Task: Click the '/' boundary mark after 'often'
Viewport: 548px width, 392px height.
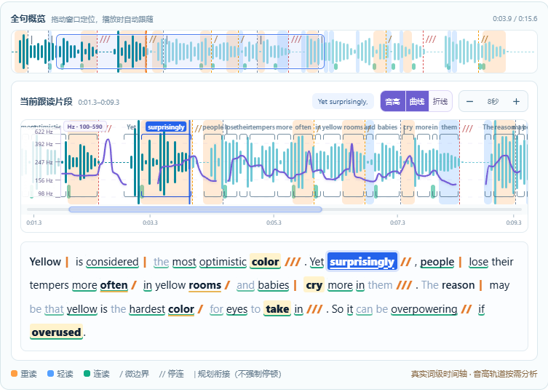Action: point(134,285)
